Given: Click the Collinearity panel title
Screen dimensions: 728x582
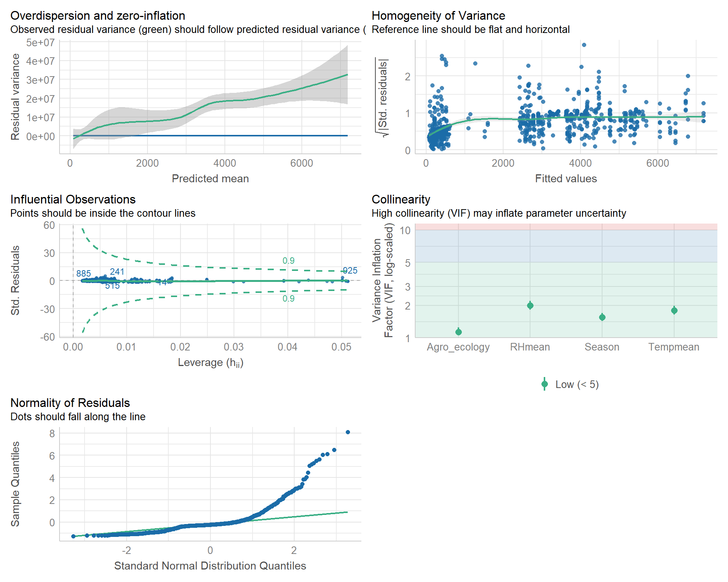Looking at the screenshot, I should coord(401,199).
